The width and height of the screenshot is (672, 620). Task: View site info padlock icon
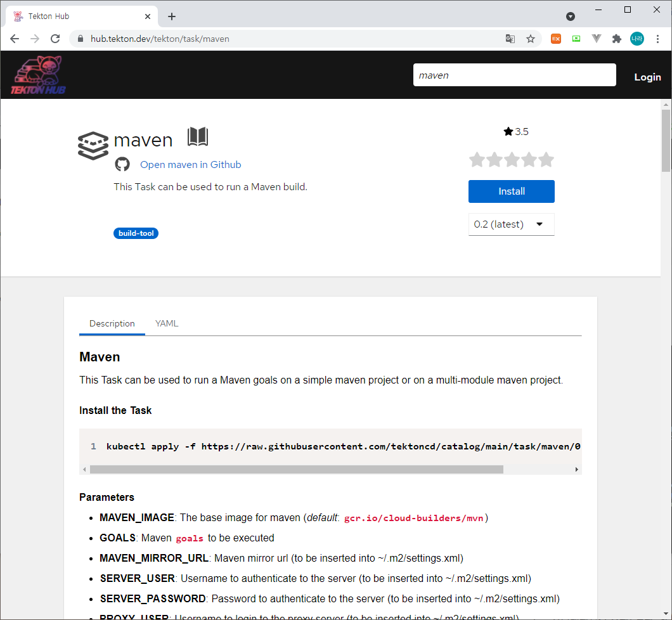click(x=81, y=39)
